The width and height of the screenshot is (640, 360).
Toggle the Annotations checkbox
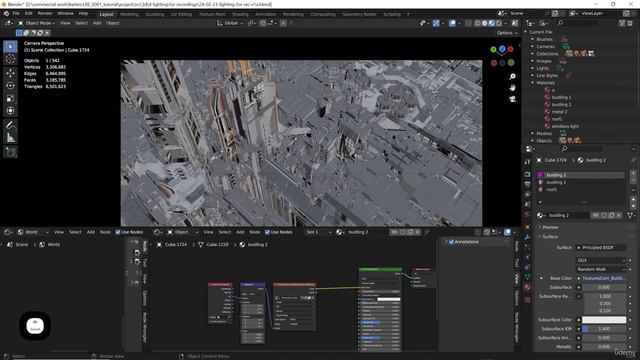[x=451, y=242]
